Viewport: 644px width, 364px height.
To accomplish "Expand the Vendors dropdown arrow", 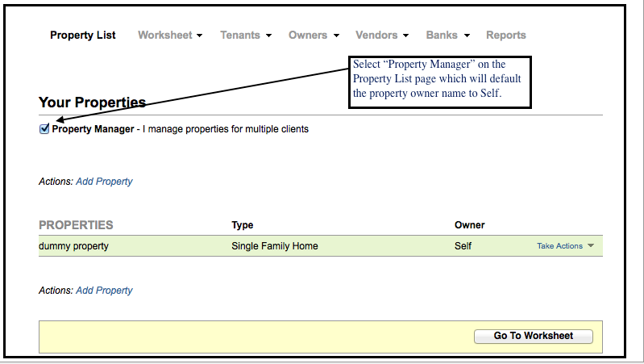I will [x=405, y=36].
